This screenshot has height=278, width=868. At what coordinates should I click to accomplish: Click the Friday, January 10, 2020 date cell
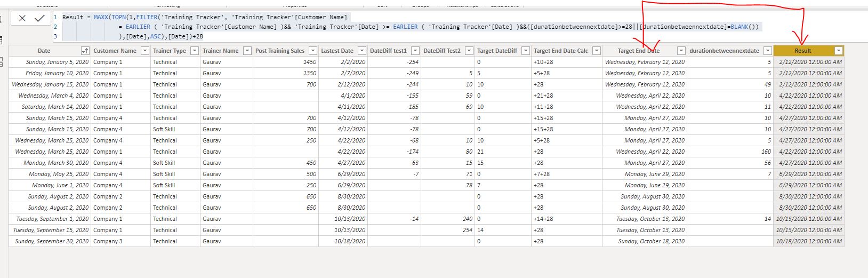point(50,73)
